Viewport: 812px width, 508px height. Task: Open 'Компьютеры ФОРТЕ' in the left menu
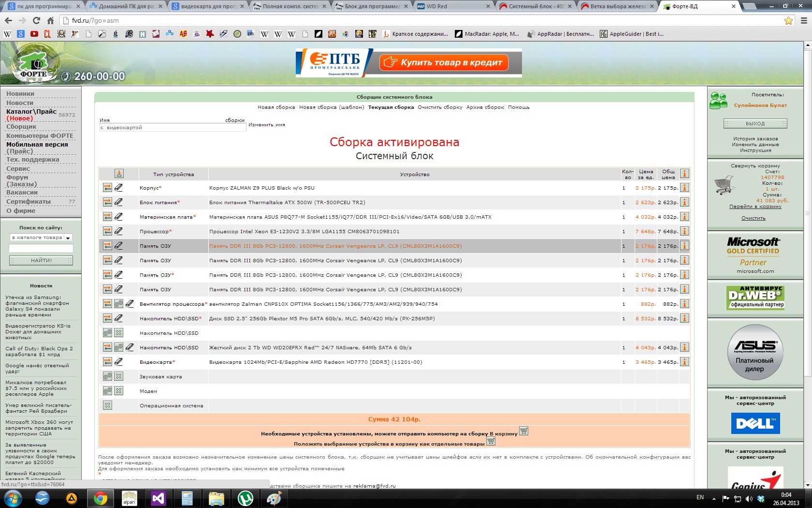pyautogui.click(x=40, y=136)
